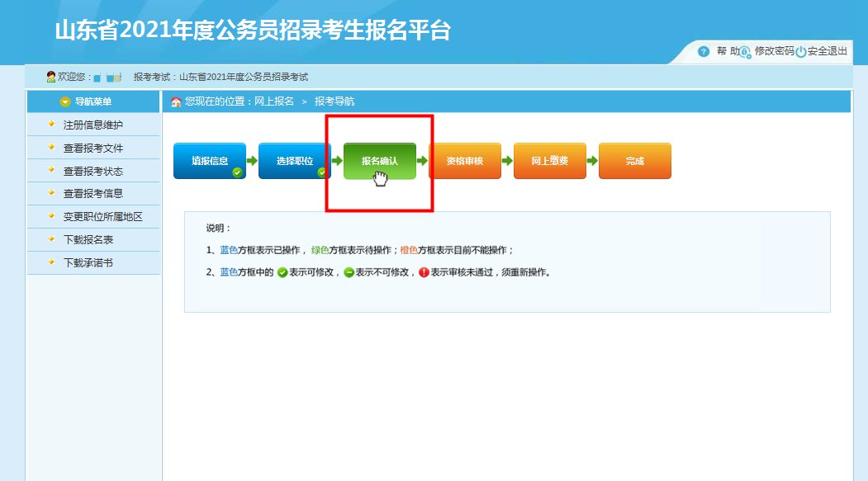This screenshot has width=868, height=481.
Task: Click the blue 填报信息 step button
Action: 210,161
